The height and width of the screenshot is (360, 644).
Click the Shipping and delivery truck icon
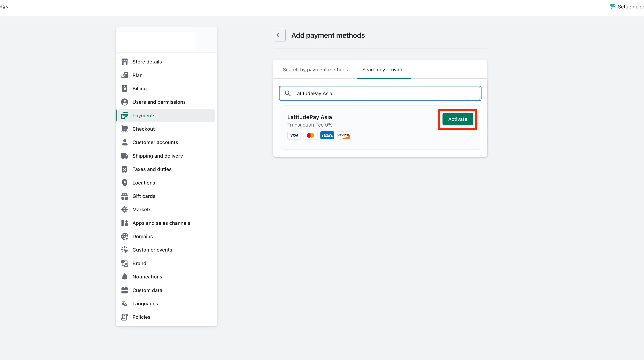124,156
